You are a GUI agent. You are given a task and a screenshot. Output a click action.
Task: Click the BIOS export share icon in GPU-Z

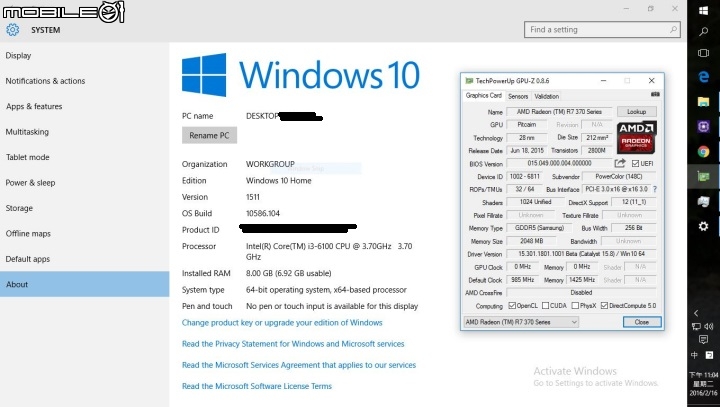(x=620, y=163)
